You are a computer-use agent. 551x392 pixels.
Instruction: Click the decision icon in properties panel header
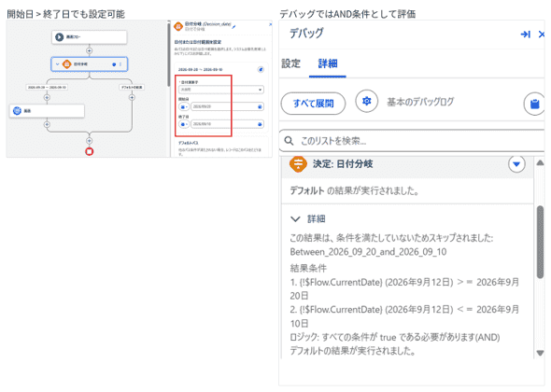178,26
